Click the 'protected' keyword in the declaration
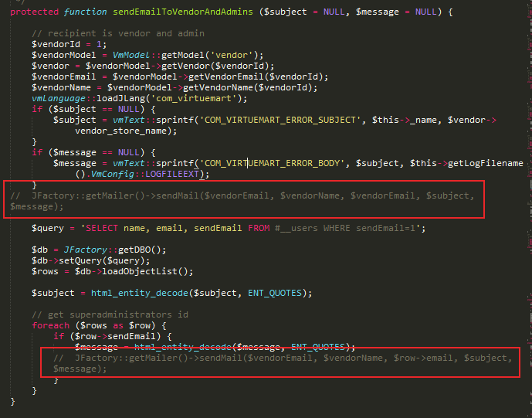The image size is (532, 418). coord(36,12)
